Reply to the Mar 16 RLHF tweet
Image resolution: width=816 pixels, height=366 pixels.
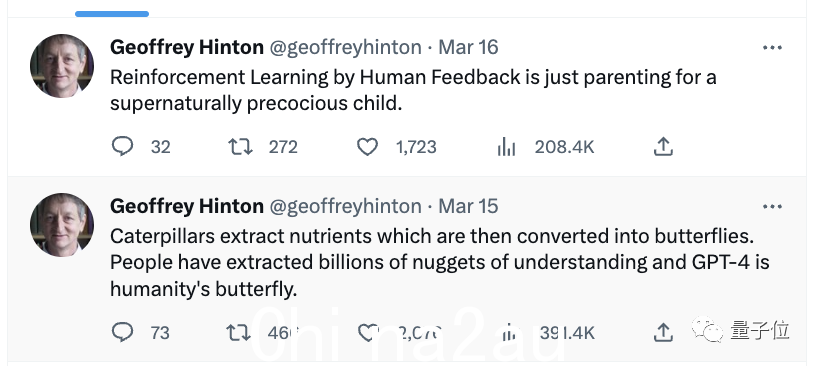pos(123,146)
